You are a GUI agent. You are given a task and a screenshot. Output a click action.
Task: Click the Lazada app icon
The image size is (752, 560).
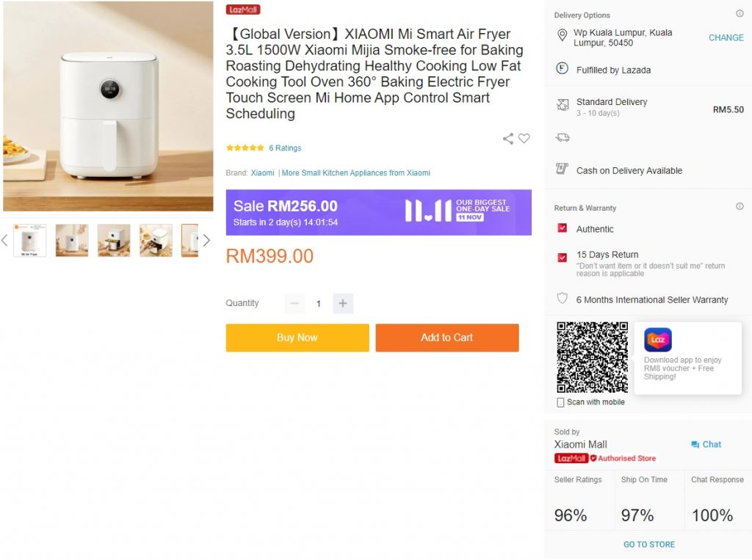(658, 340)
